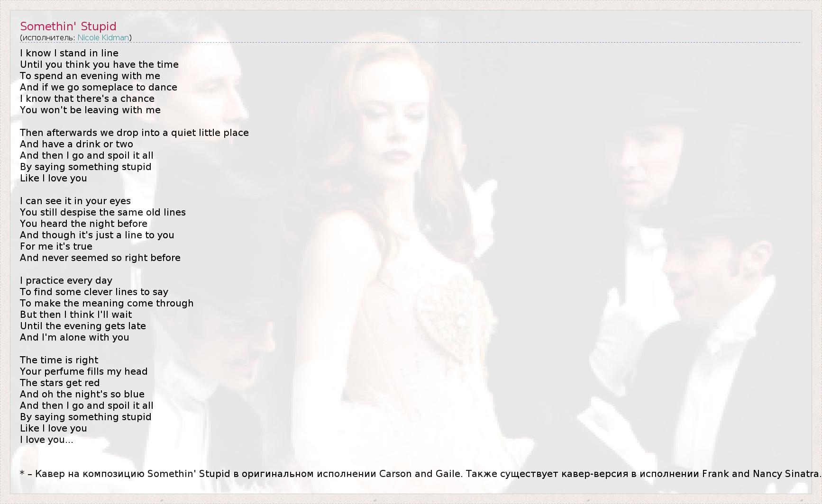Image resolution: width=822 pixels, height=504 pixels.
Task: Click the "исполнитель:" label under the title
Action: point(48,37)
